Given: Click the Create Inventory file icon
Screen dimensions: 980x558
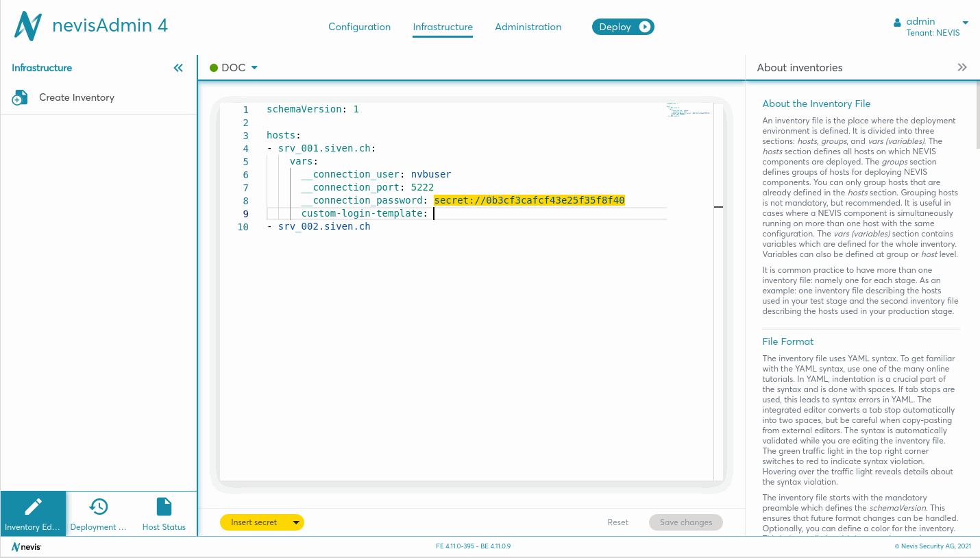Looking at the screenshot, I should tap(20, 98).
